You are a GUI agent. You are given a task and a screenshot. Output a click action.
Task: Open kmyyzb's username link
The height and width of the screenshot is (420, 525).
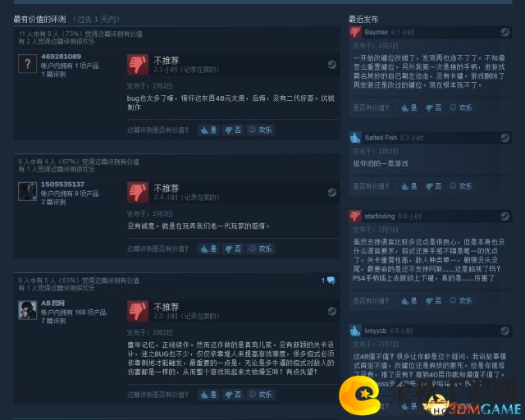[x=376, y=331]
